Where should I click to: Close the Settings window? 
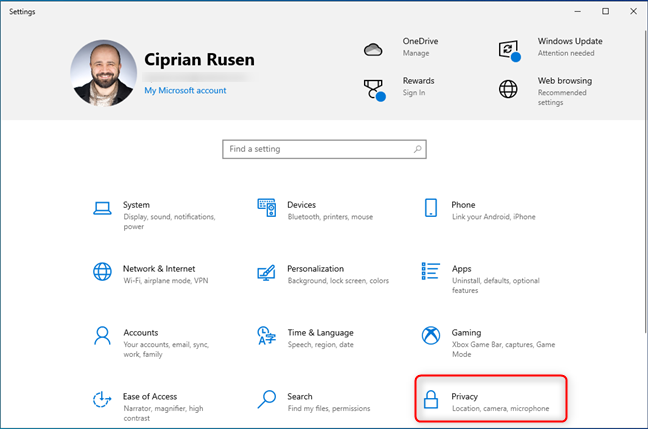click(x=633, y=12)
